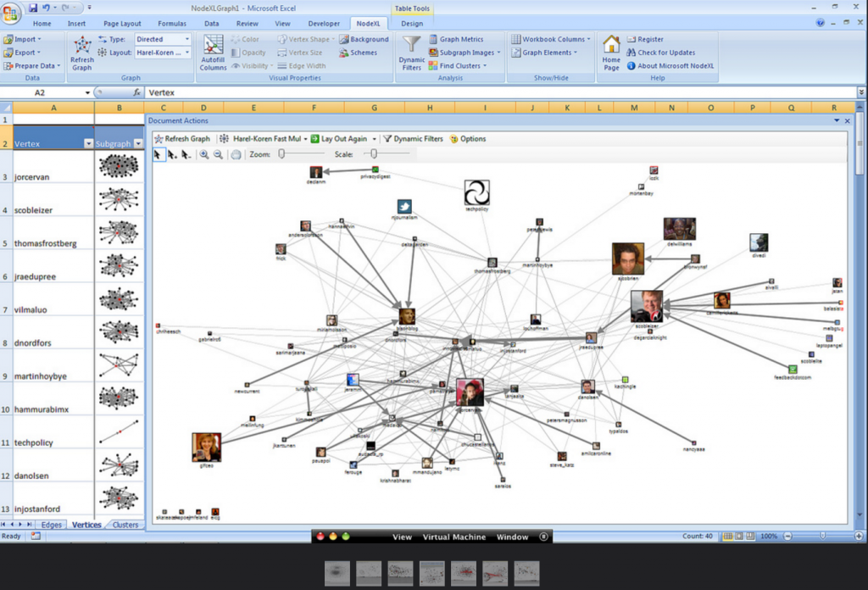Click Check for Updates
Viewport: 868px width, 590px height.
[x=661, y=53]
